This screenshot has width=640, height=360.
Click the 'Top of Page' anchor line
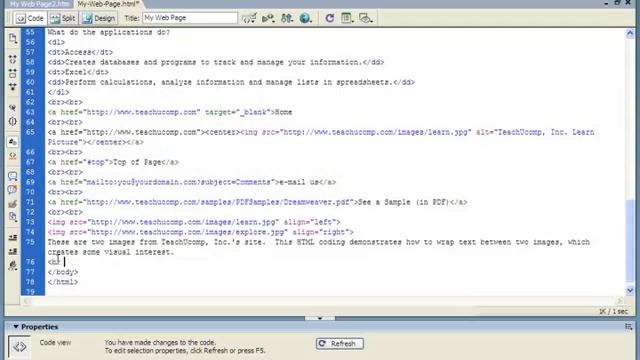pos(113,162)
